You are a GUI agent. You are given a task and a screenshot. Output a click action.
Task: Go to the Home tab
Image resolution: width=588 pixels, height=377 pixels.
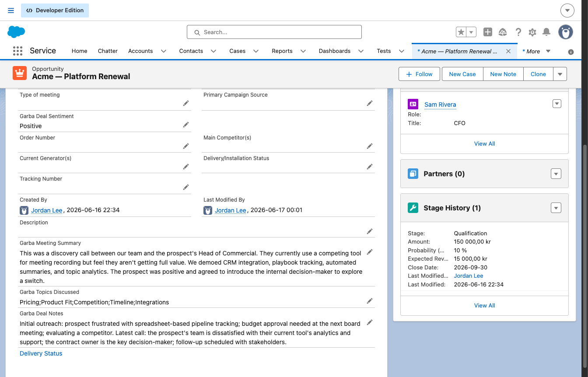(80, 51)
